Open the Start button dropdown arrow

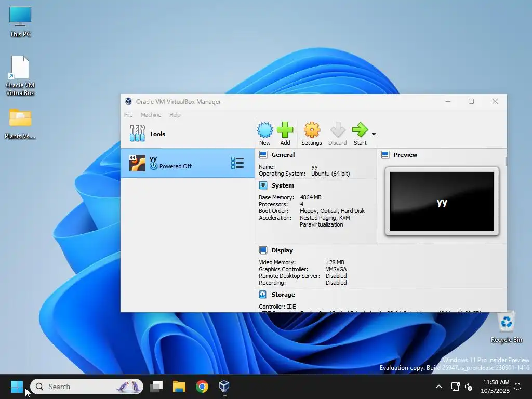374,134
